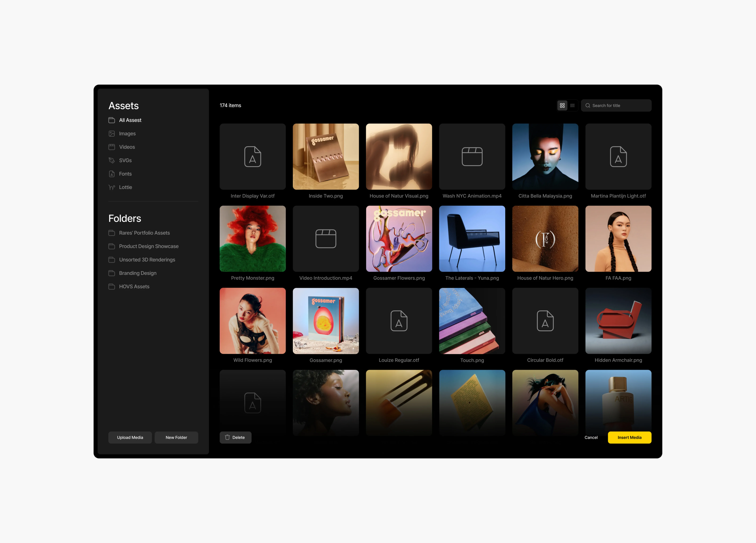Image resolution: width=756 pixels, height=543 pixels.
Task: Switch to list view layout
Action: [x=572, y=105]
